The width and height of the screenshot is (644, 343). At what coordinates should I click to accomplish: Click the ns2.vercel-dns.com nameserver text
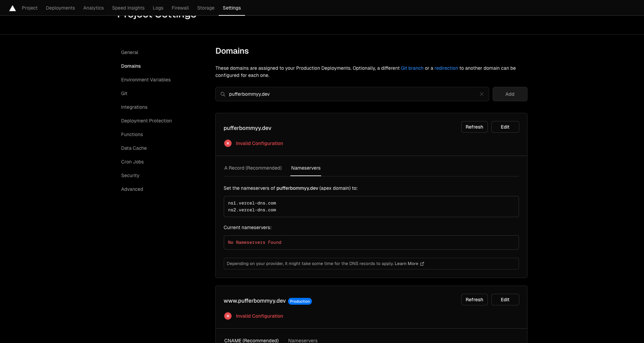tap(252, 210)
